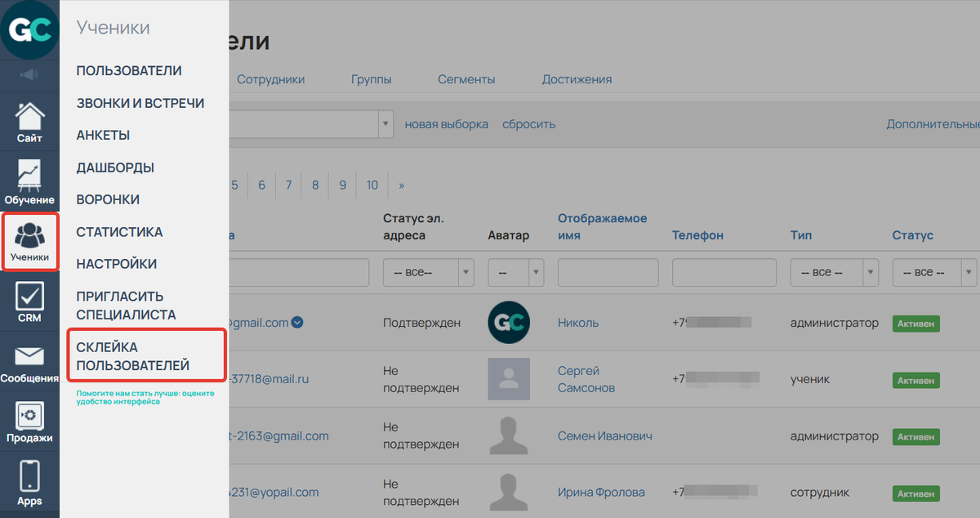This screenshot has height=518, width=980.
Task: Switch to the Сегменты tab
Action: tap(466, 79)
